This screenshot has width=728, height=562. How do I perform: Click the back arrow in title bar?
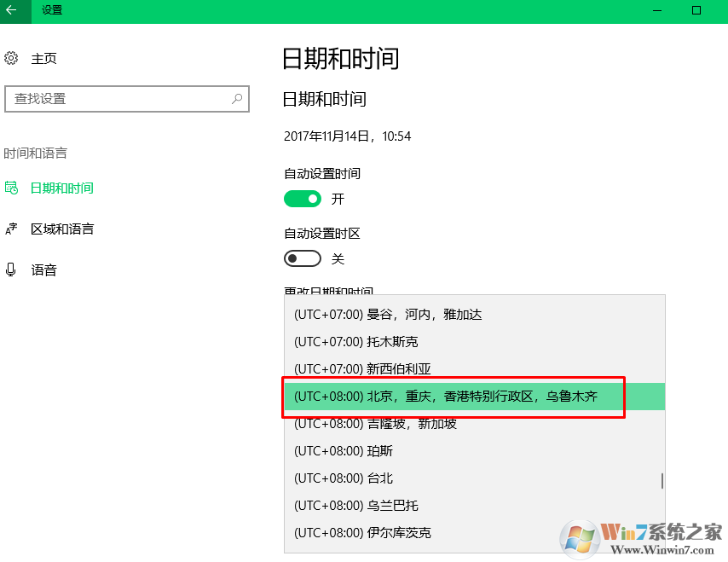(x=12, y=10)
